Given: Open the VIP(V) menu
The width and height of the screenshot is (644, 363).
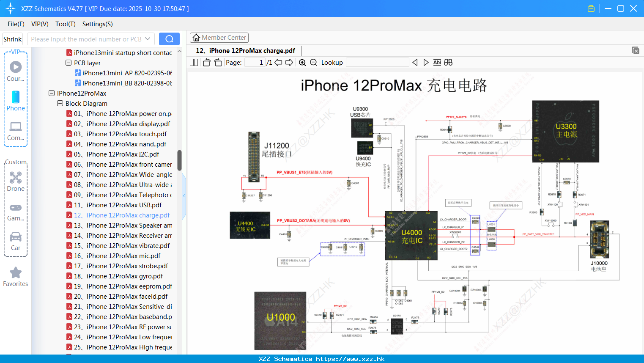Looking at the screenshot, I should click(x=40, y=24).
